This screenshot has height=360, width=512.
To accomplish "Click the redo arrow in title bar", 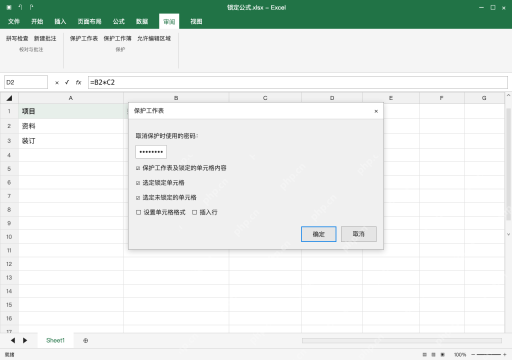I will [x=31, y=7].
